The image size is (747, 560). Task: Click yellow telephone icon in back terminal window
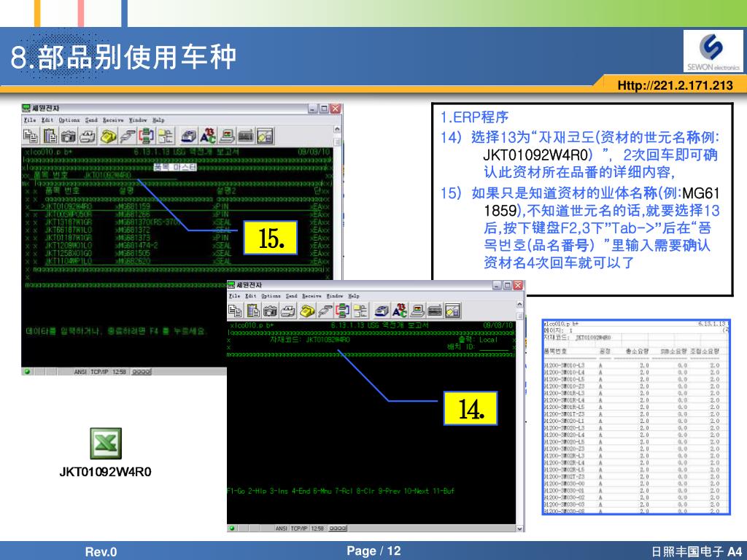click(x=108, y=136)
